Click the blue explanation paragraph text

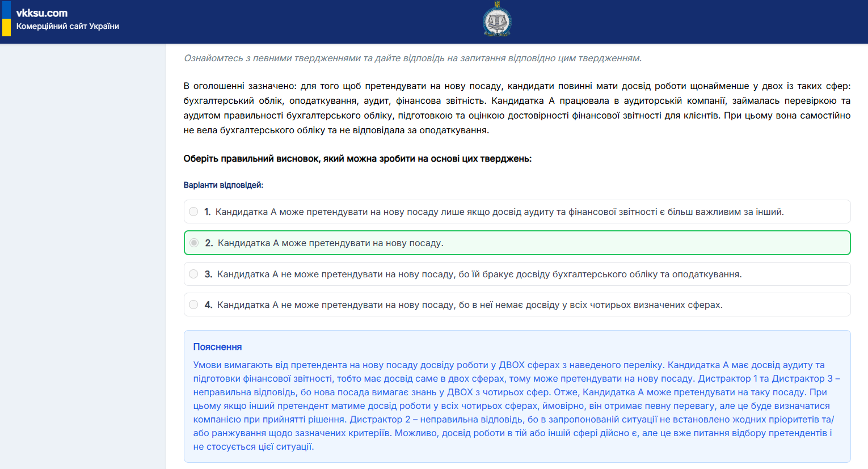click(x=517, y=405)
